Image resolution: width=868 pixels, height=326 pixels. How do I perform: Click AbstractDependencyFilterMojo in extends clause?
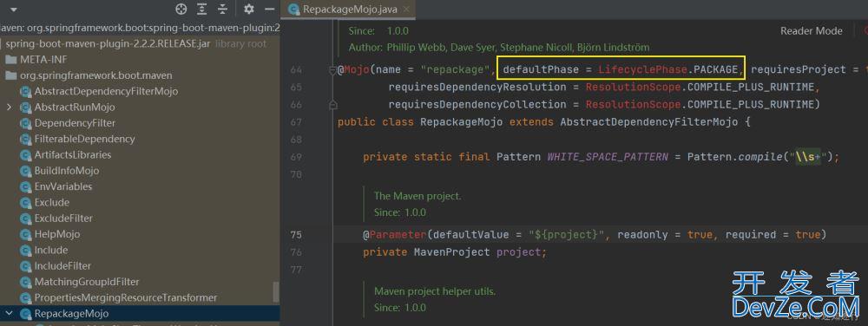coord(648,122)
